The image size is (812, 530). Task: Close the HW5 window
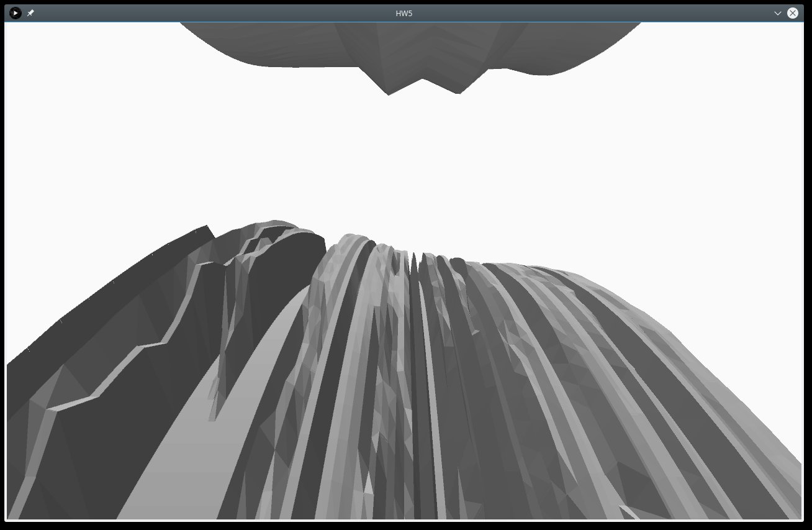coord(793,13)
